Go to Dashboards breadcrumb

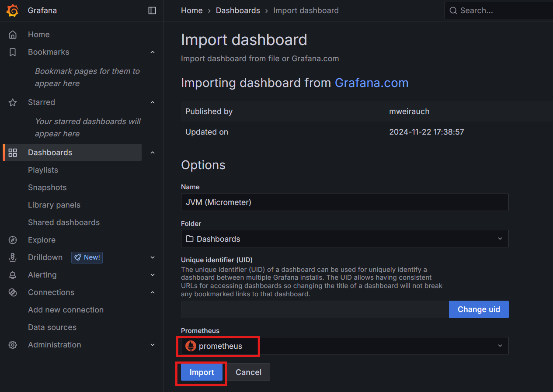(238, 10)
